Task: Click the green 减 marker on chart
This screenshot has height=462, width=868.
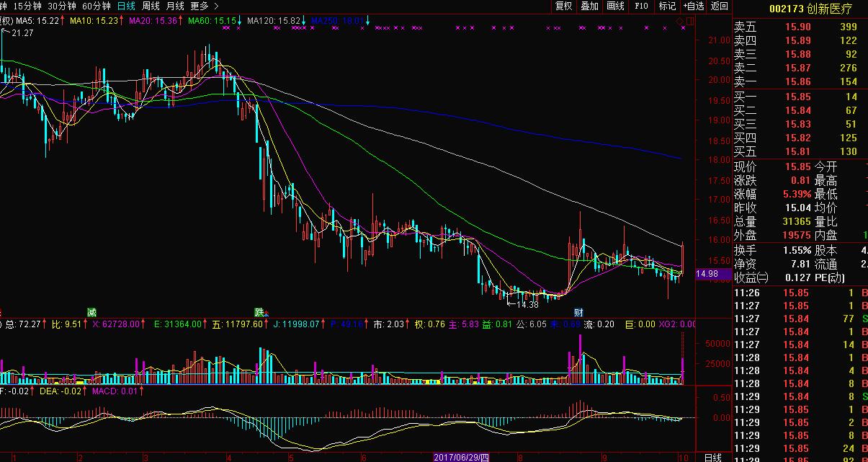Action: coord(91,312)
